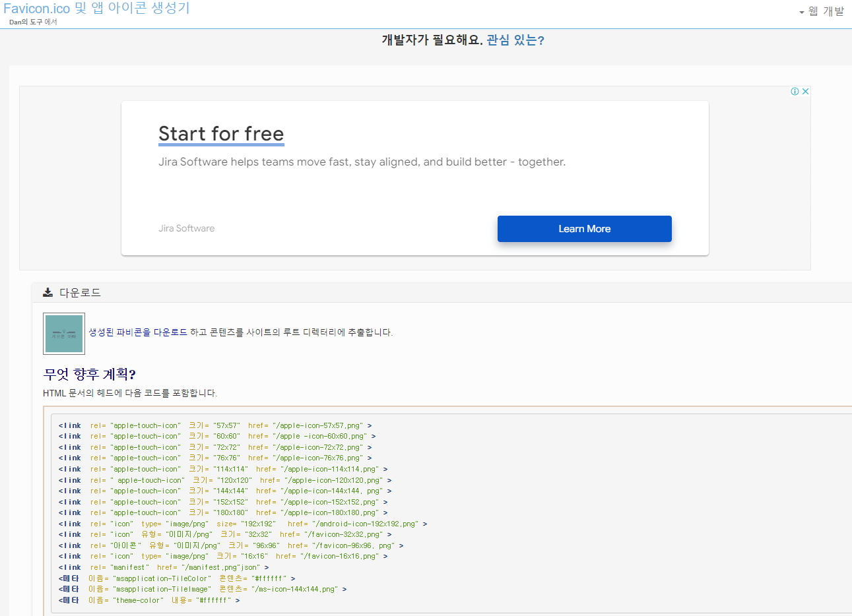The height and width of the screenshot is (616, 852).
Task: Open the Favicon.ico 및 앱 아이콘 생성기 title link
Action: [96, 8]
